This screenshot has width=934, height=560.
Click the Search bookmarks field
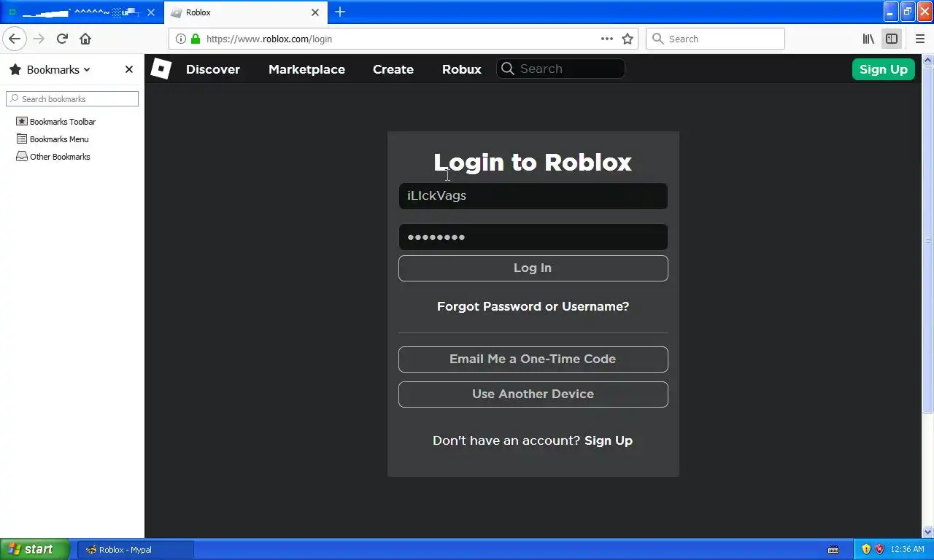(x=72, y=98)
